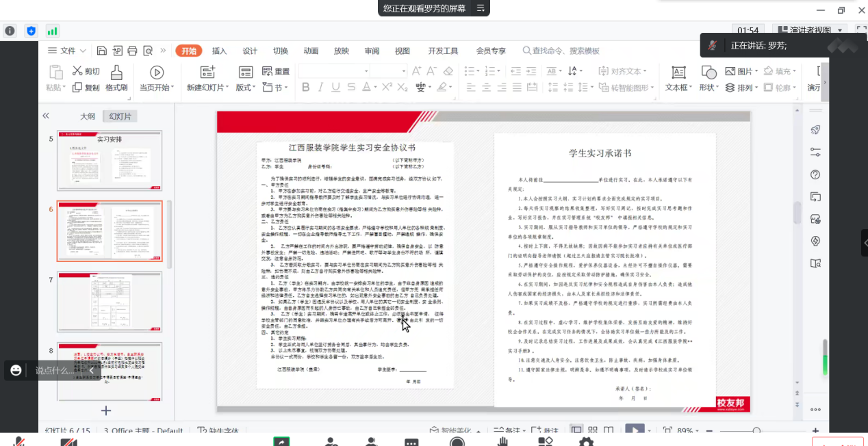
Task: Open the font name combo box
Action: pyautogui.click(x=334, y=71)
